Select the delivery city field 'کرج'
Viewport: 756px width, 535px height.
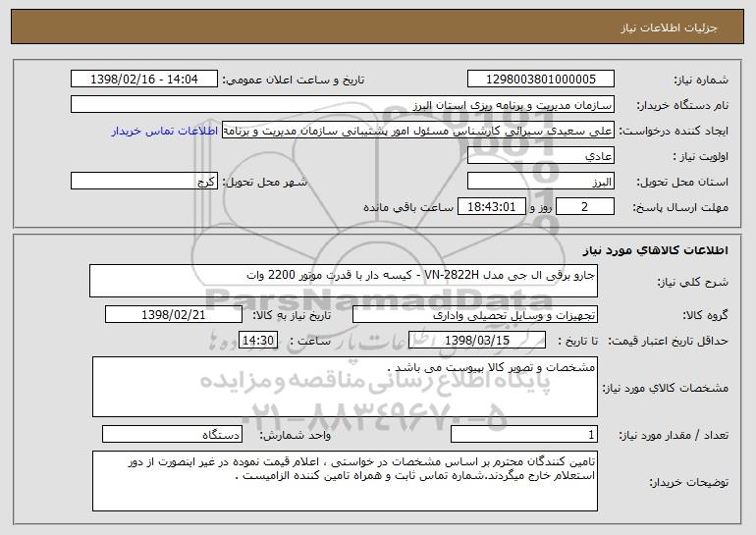144,181
